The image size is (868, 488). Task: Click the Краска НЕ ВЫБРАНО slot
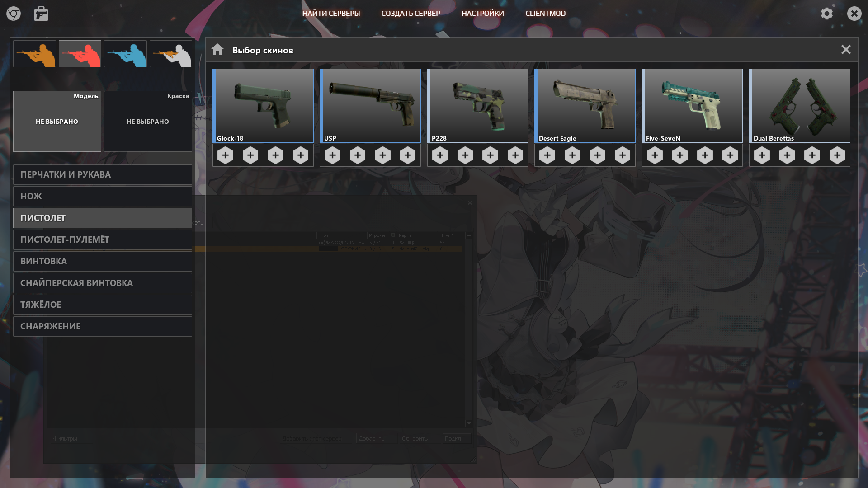(x=148, y=121)
